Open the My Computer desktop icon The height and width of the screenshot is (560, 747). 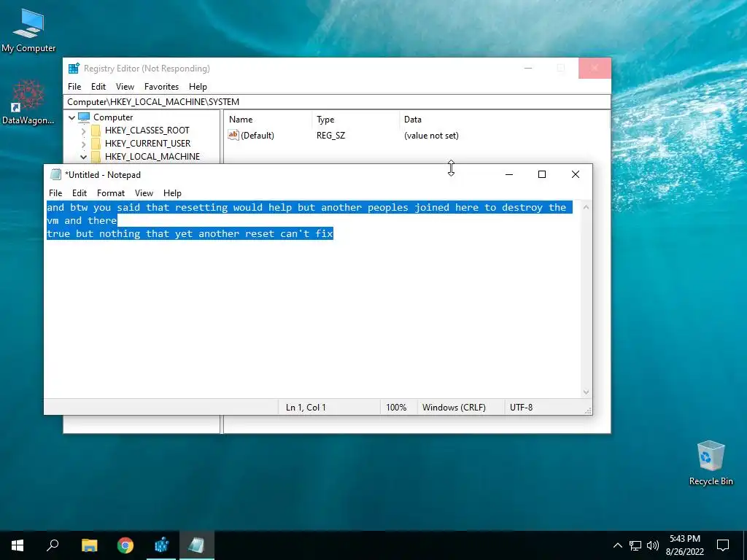click(28, 31)
